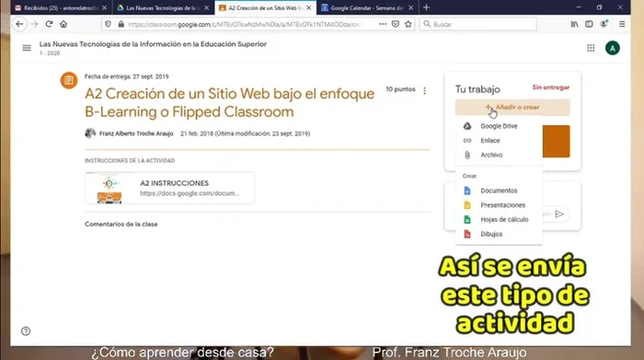
Task: Select the A2 Creación de un Sitio Web tab
Action: pos(265,7)
